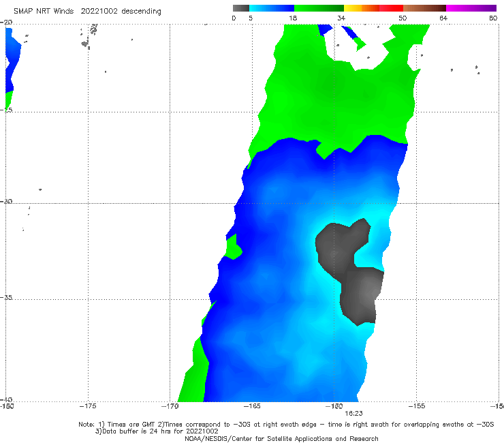Click the green segment of the wind color bar
The width and height of the screenshot is (504, 443).
tap(319, 8)
